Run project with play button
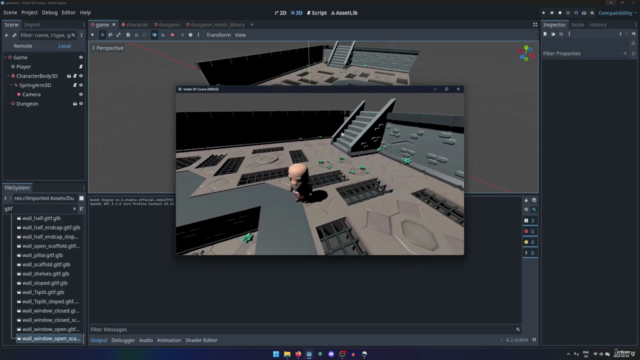This screenshot has width=640, height=360. [544, 13]
